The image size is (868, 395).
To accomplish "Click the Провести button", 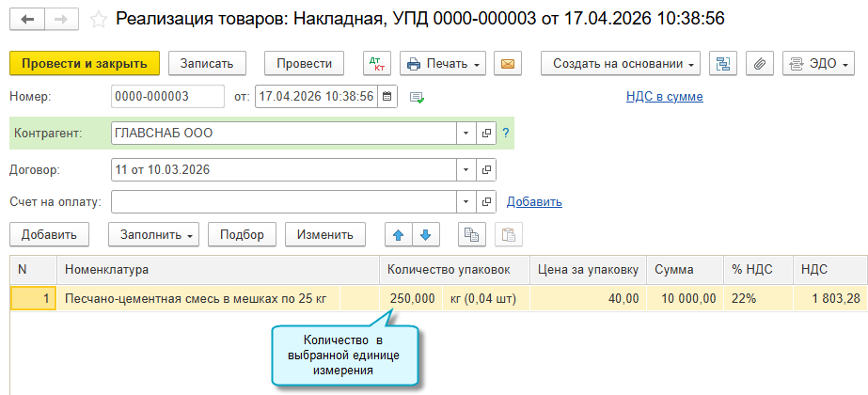I will 304,63.
